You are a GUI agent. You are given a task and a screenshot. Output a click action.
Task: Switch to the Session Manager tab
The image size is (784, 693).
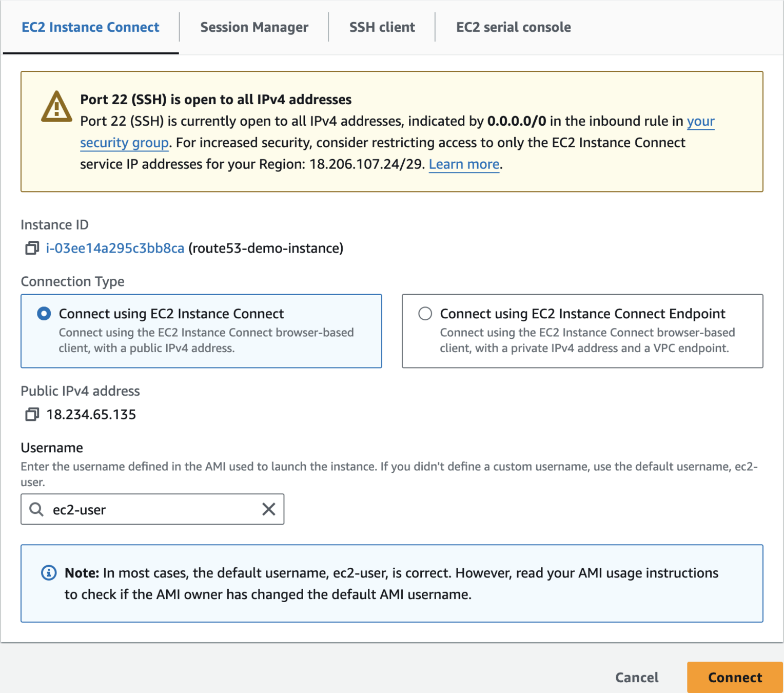tap(254, 27)
